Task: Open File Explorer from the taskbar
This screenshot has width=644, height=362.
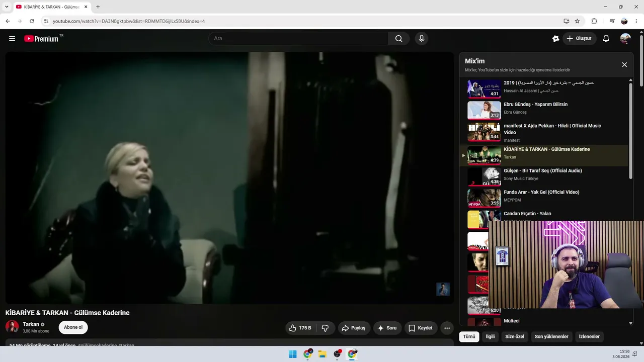Action: (x=322, y=354)
